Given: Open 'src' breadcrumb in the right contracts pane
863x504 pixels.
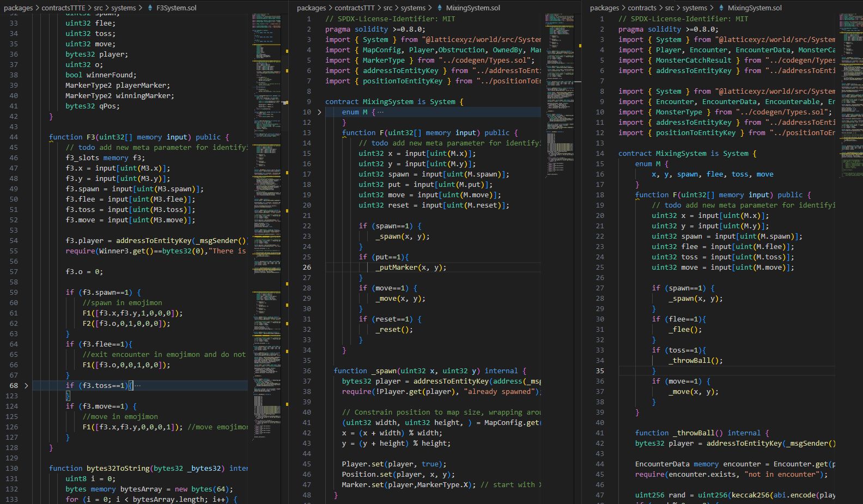Looking at the screenshot, I should pyautogui.click(x=670, y=8).
